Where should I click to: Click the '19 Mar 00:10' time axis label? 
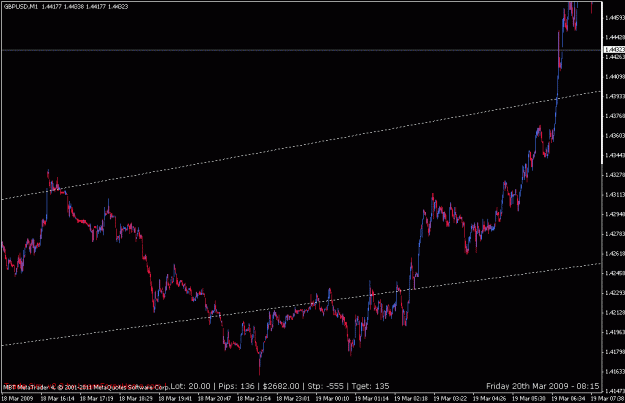pyautogui.click(x=332, y=398)
